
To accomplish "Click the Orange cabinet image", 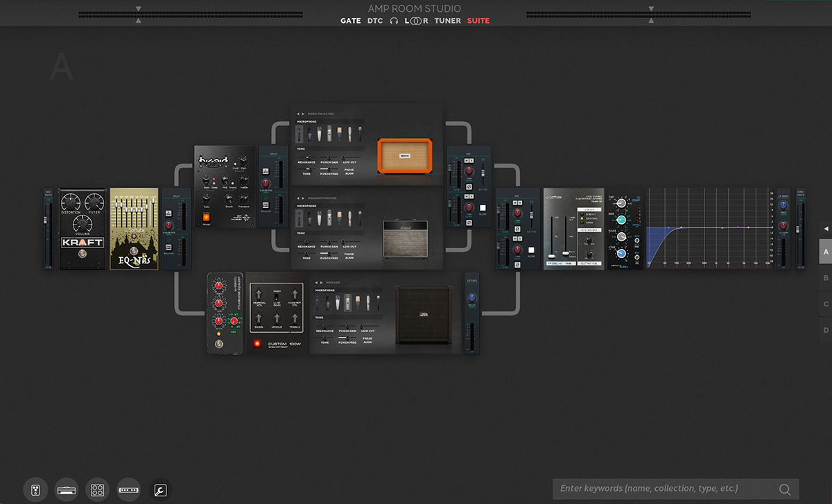I will point(405,157).
